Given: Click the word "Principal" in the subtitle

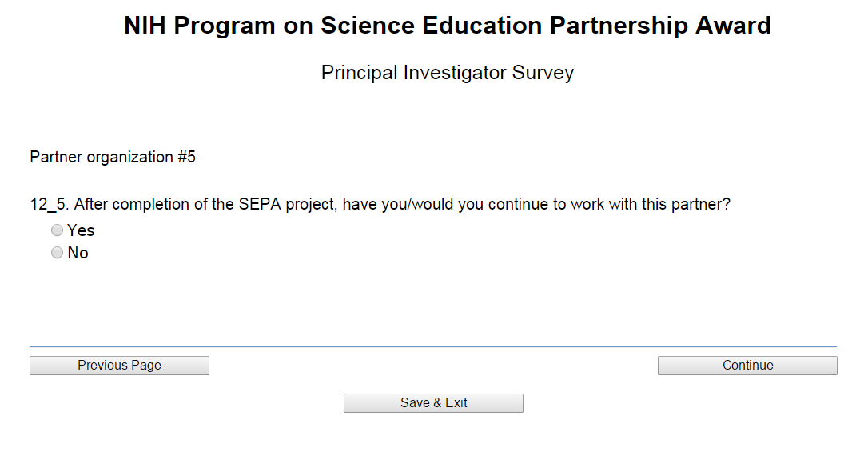Looking at the screenshot, I should [x=360, y=73].
